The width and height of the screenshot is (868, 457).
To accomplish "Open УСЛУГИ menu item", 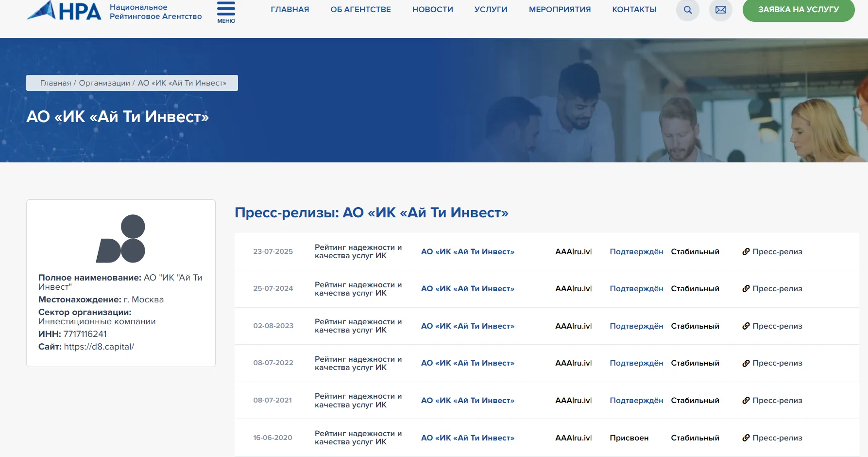I will 491,9.
